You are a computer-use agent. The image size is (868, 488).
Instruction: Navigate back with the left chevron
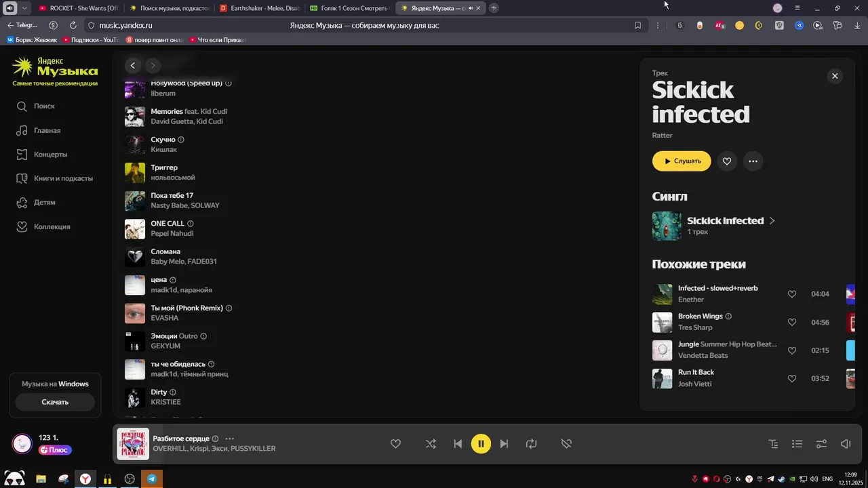click(x=133, y=66)
